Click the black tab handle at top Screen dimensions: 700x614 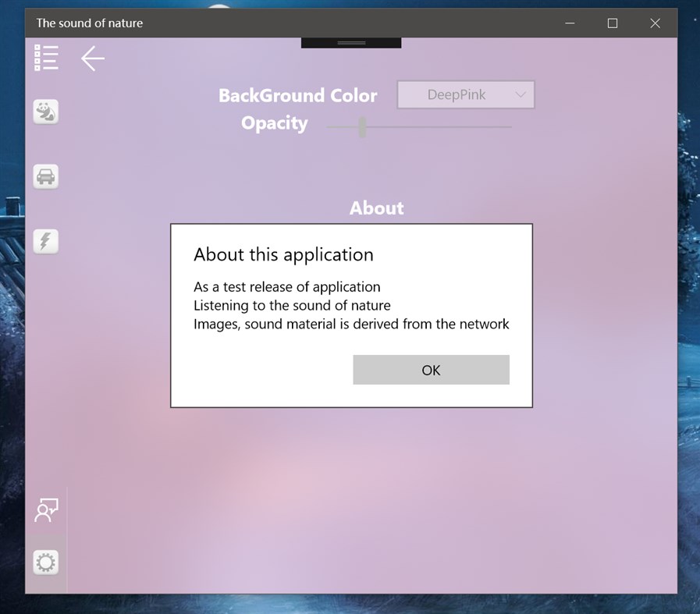click(x=351, y=43)
